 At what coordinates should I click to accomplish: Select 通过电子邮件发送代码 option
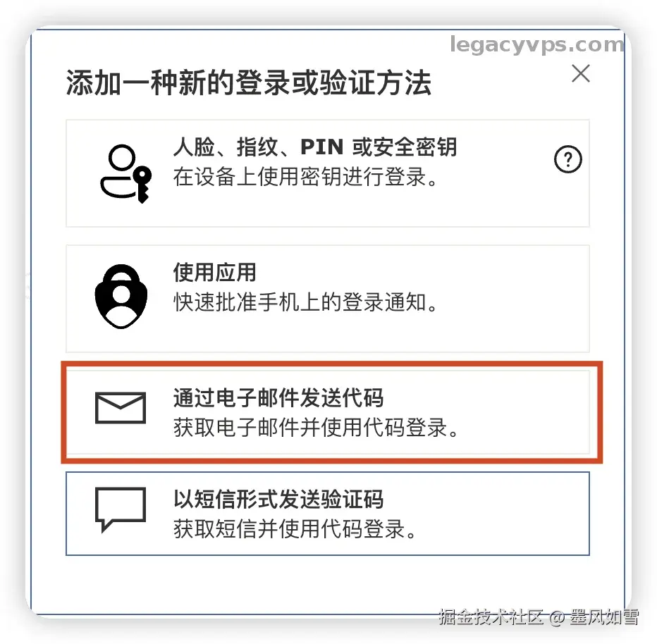[328, 412]
